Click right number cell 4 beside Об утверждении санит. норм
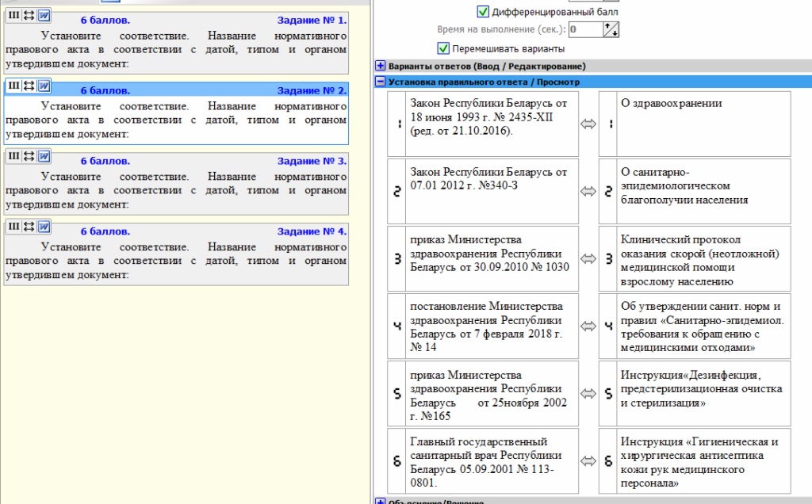The image size is (812, 504). 608,326
